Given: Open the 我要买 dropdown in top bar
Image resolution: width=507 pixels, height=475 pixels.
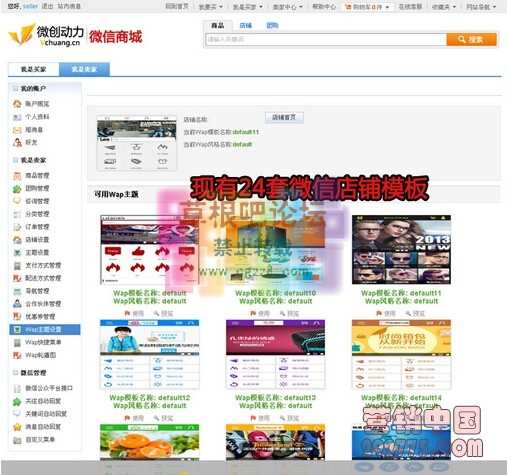Looking at the screenshot, I should click(x=210, y=7).
